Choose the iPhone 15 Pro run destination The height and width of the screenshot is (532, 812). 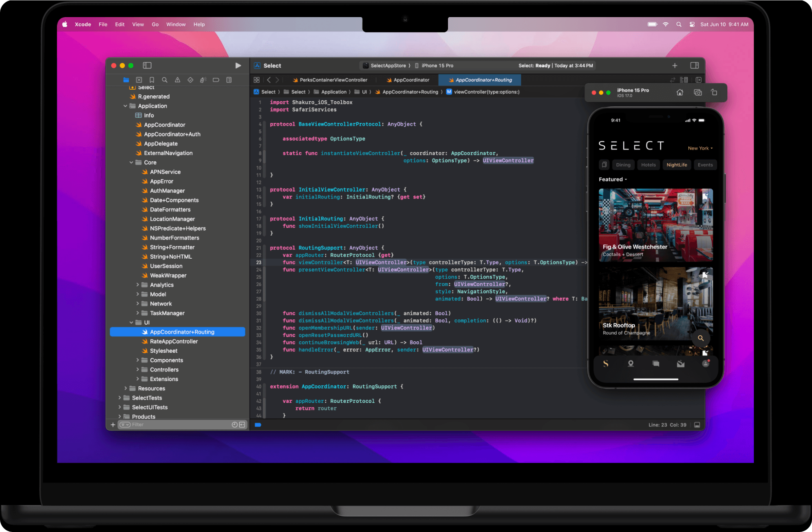point(434,66)
